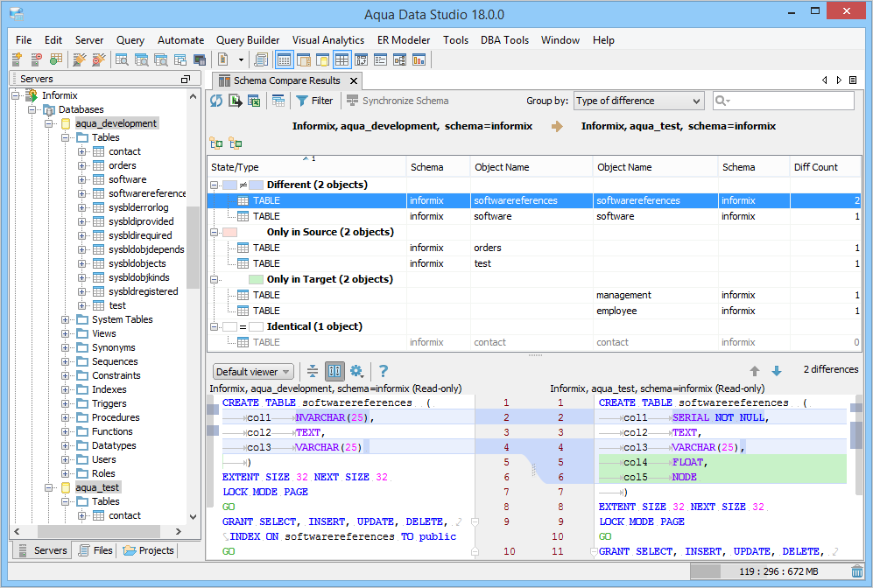Open the ER Modeler menu
Screen dimensions: 873x588
(404, 40)
